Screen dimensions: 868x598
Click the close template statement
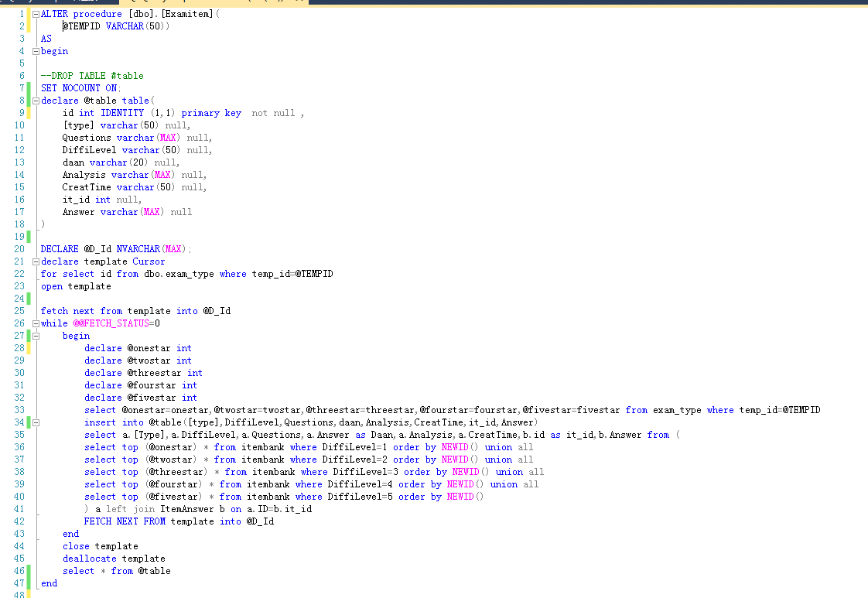click(101, 546)
